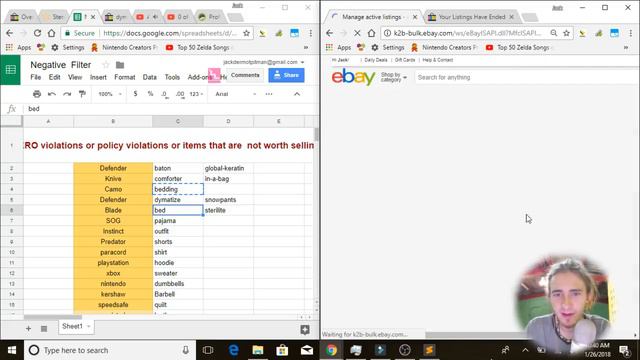The height and width of the screenshot is (360, 640).
Task: Open the File menu in Sheets
Action: point(36,77)
